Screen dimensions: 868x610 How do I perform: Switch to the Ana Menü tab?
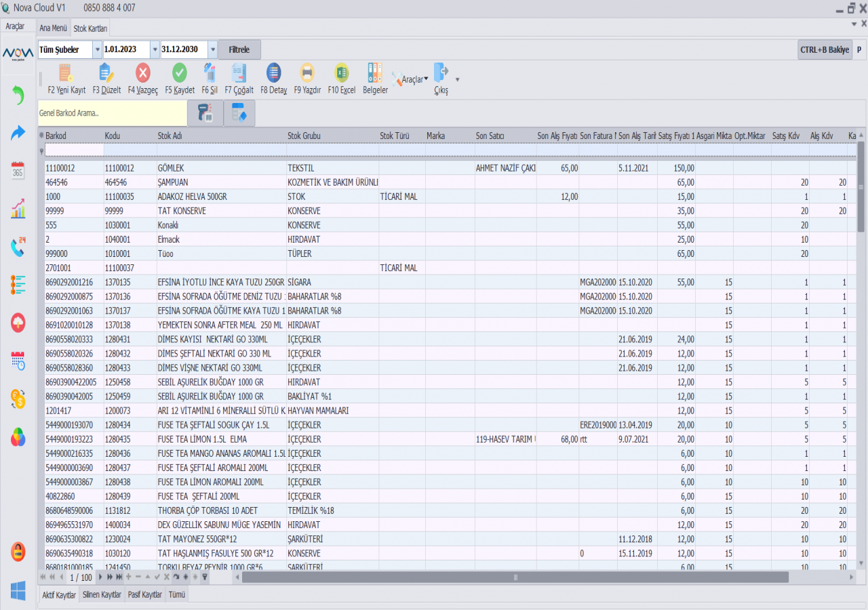tap(54, 28)
